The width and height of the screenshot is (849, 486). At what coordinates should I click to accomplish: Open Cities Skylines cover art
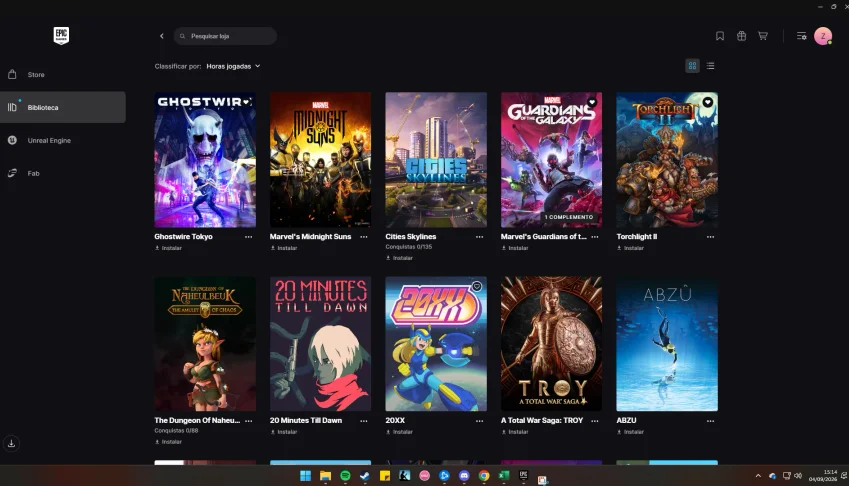click(x=436, y=160)
